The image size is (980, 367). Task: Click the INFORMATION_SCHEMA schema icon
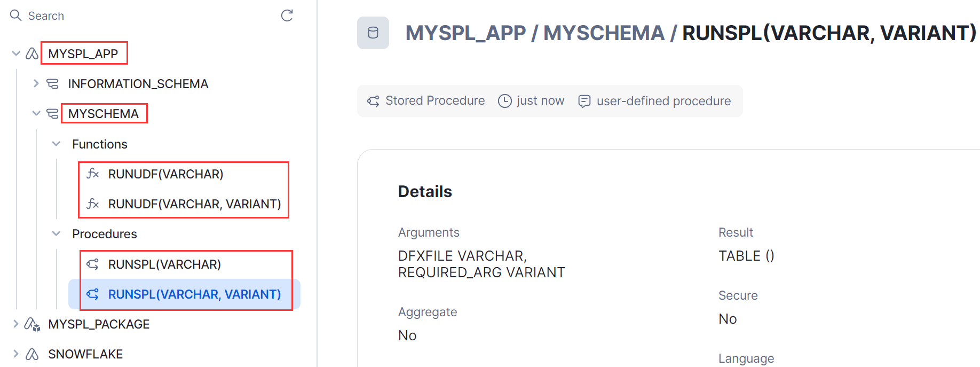point(52,84)
